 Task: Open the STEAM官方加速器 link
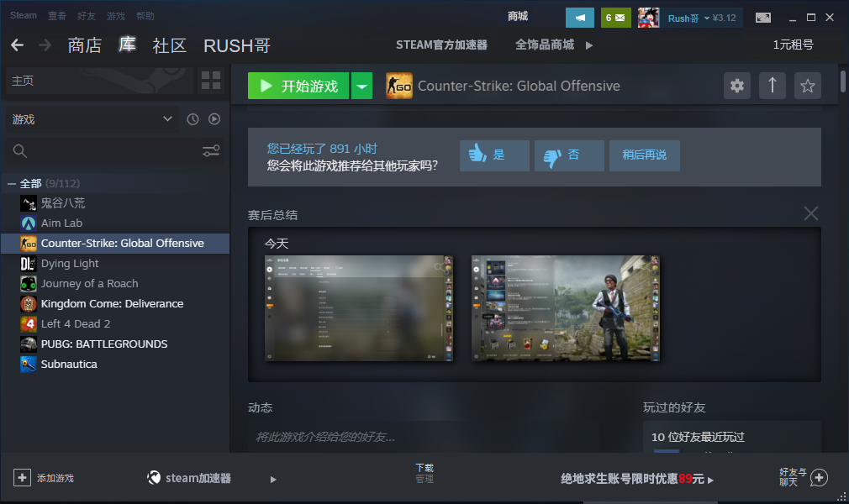441,45
